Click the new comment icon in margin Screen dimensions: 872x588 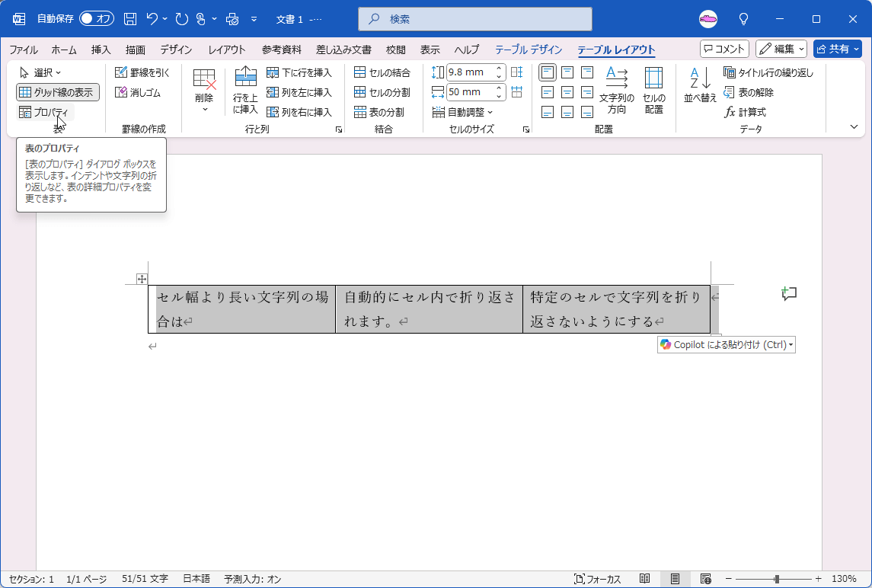(x=788, y=294)
